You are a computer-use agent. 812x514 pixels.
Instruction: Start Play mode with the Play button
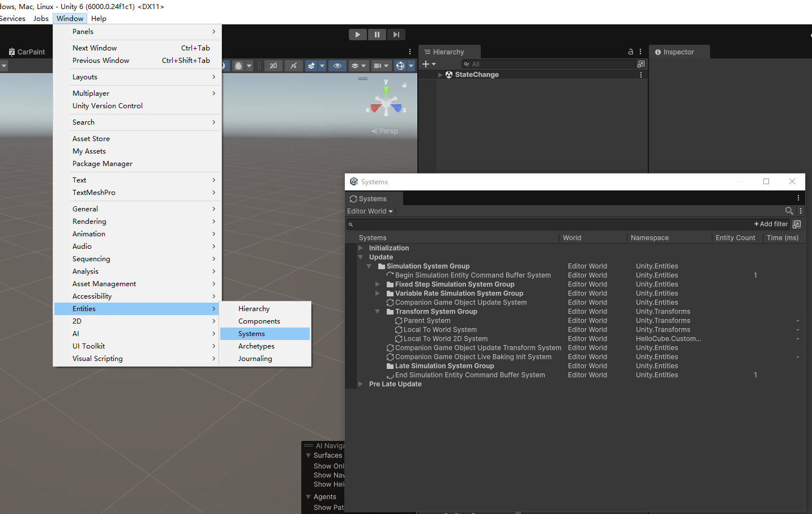(358, 35)
